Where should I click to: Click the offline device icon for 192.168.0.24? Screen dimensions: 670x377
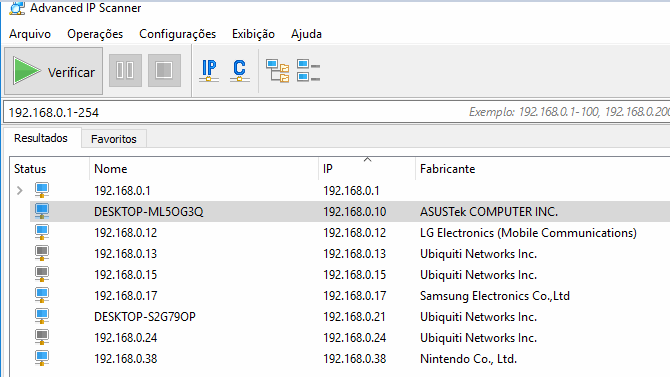click(42, 337)
